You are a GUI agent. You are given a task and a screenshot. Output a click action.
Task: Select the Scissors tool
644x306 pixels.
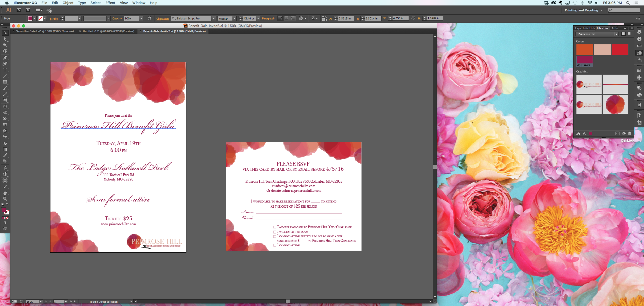5,100
